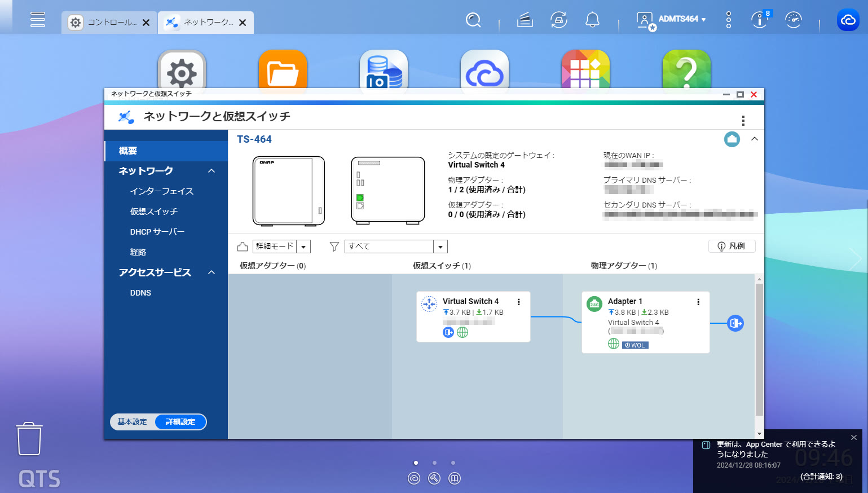This screenshot has width=868, height=493.
Task: Open the 詳細モード view dropdown
Action: click(x=281, y=246)
